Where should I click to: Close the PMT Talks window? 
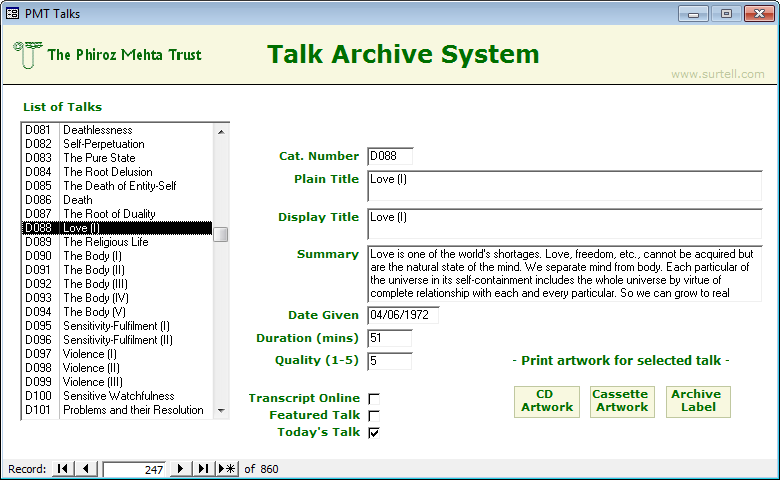point(759,14)
